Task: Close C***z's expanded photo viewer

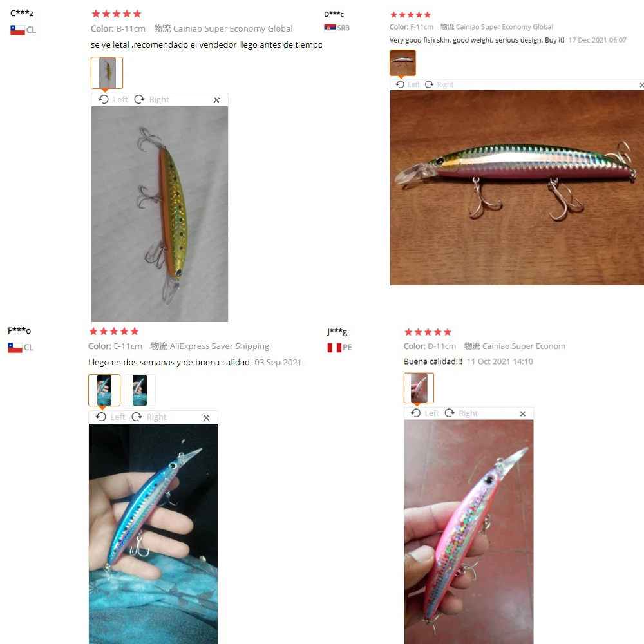Action: pyautogui.click(x=217, y=100)
